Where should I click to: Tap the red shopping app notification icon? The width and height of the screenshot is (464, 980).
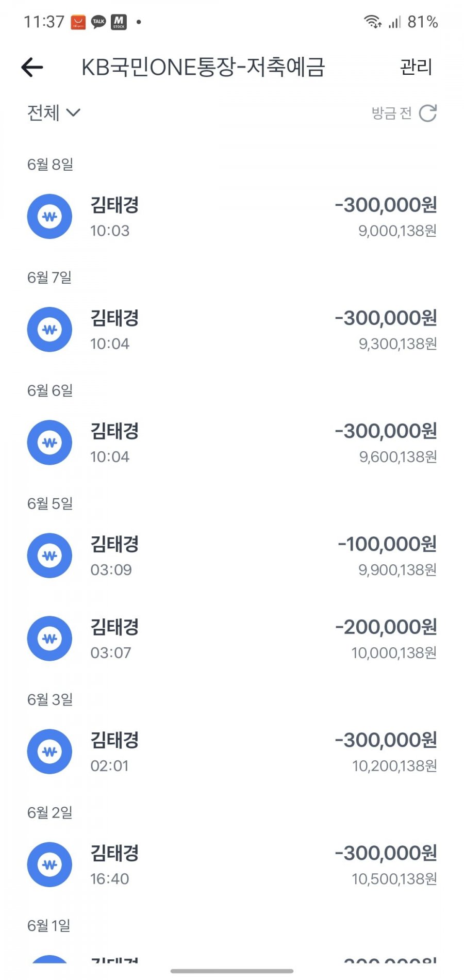78,22
